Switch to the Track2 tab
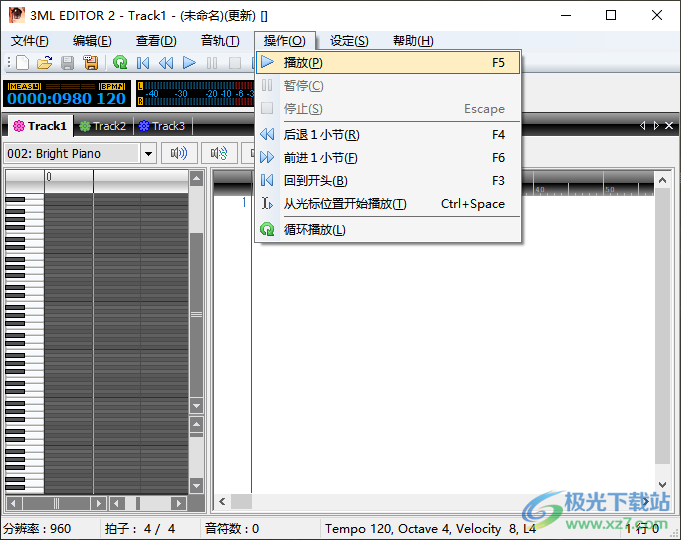The height and width of the screenshot is (540, 681). coord(103,126)
